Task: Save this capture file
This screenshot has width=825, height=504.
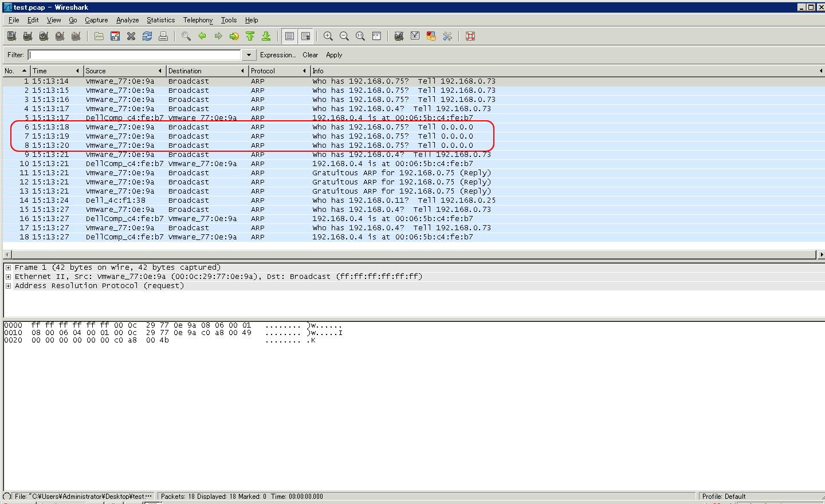Action: [115, 36]
